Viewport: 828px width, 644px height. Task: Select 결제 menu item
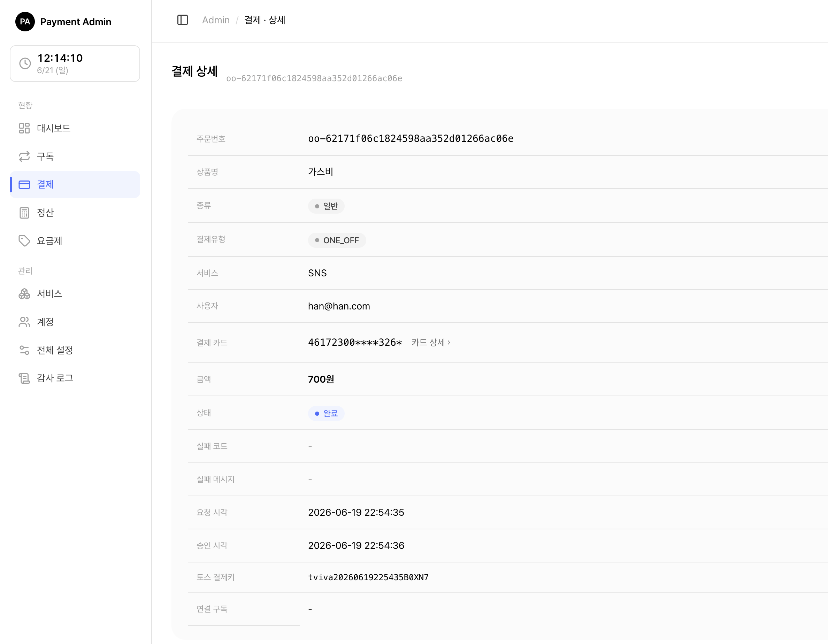(75, 185)
